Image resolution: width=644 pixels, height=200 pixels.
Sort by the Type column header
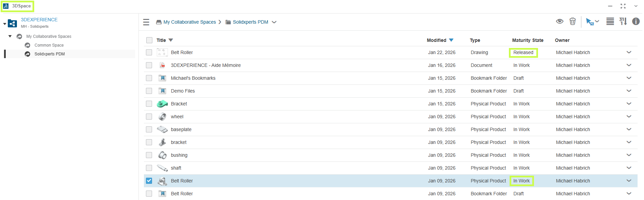pos(475,40)
